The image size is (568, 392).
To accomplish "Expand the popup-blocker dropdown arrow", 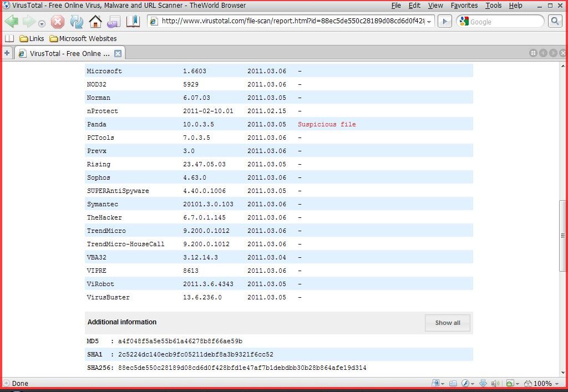I will (518, 384).
